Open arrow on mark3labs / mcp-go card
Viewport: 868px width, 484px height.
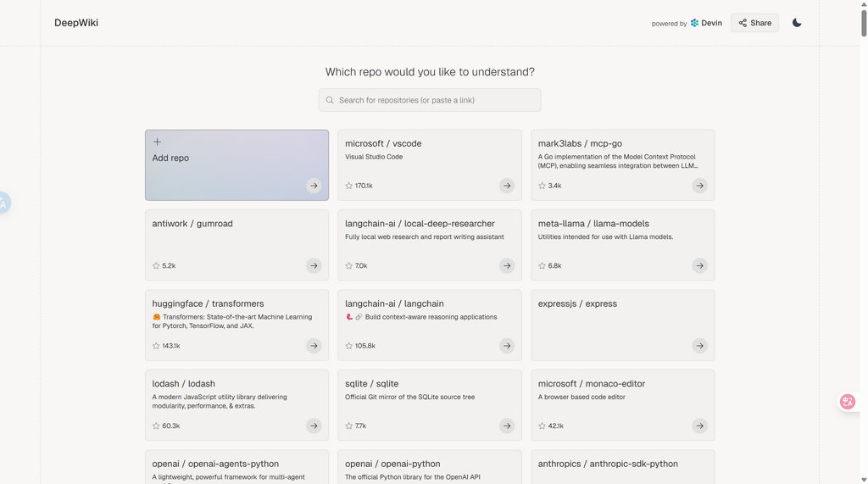click(x=699, y=186)
